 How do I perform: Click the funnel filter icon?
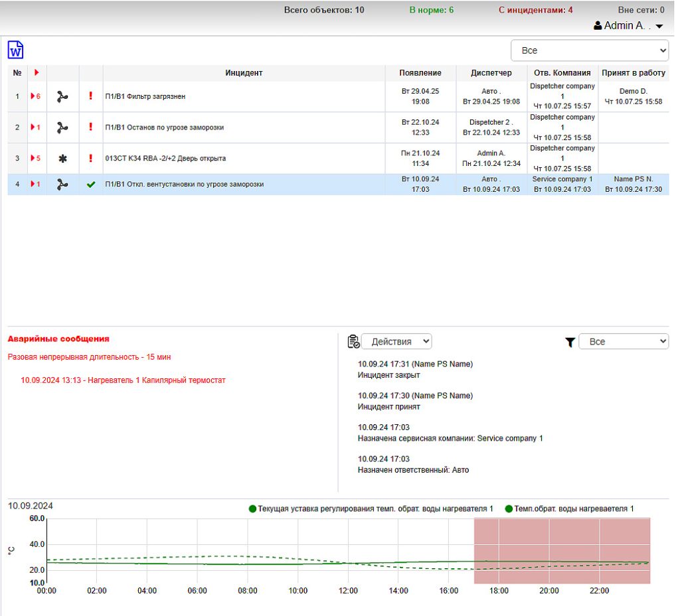click(x=570, y=342)
